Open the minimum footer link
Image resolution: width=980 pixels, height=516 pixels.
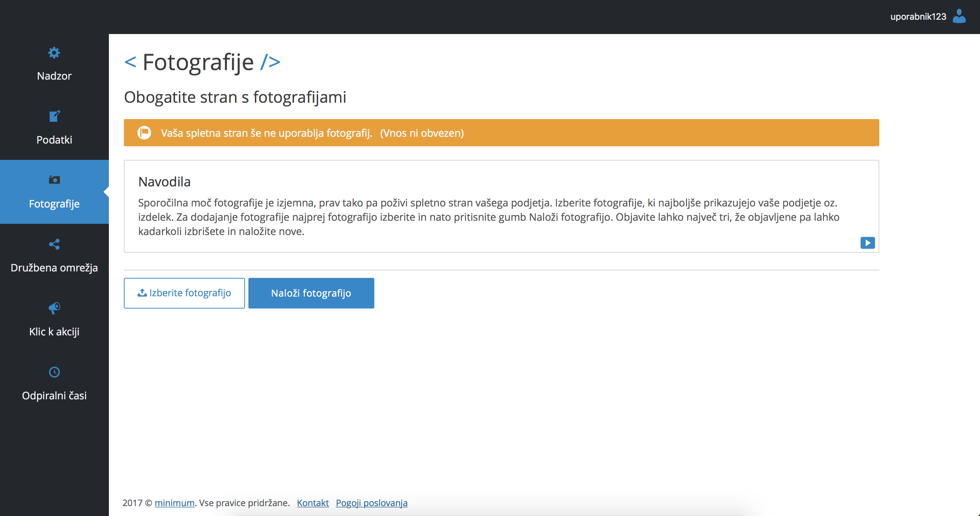point(175,503)
